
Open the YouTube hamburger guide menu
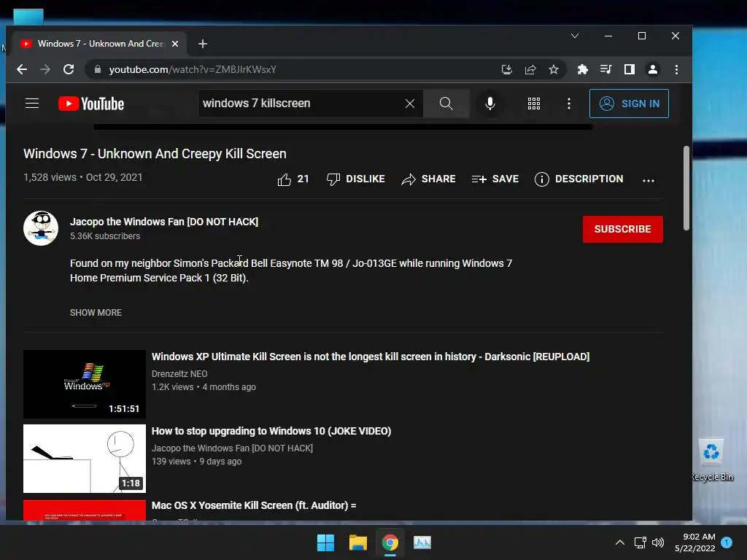(32, 104)
